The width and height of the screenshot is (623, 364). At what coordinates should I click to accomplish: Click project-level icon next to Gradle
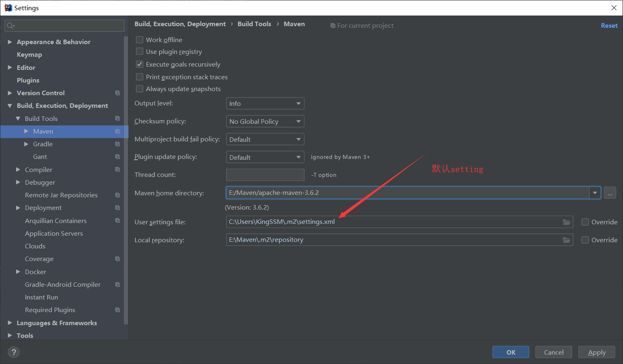point(117,144)
